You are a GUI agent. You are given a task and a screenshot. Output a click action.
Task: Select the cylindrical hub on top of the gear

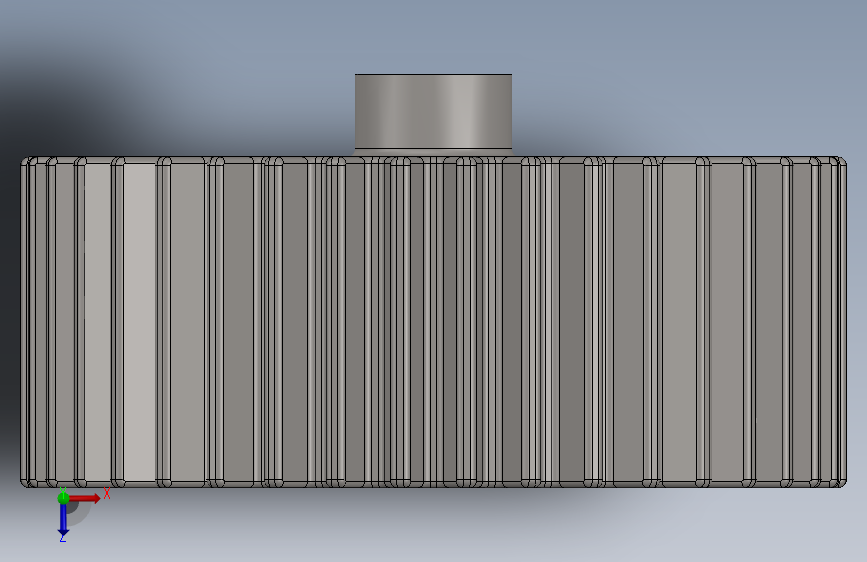(433, 114)
